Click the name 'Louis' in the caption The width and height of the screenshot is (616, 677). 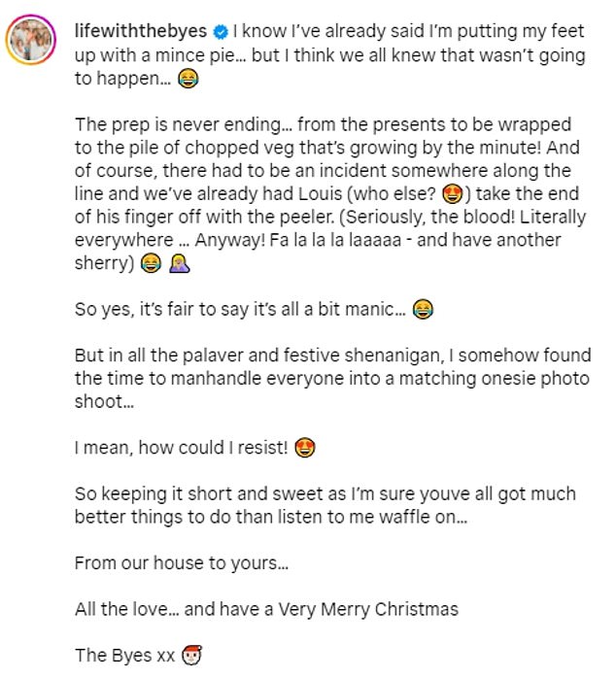click(x=320, y=193)
